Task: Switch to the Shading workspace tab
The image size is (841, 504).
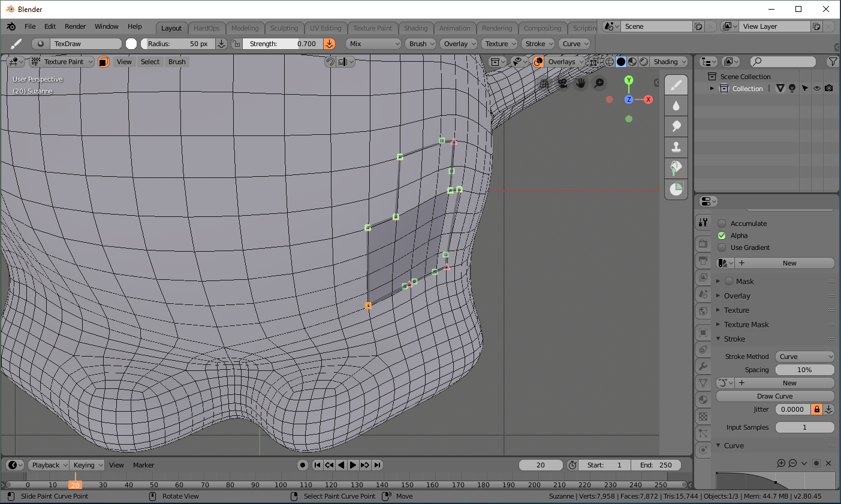Action: click(x=415, y=28)
